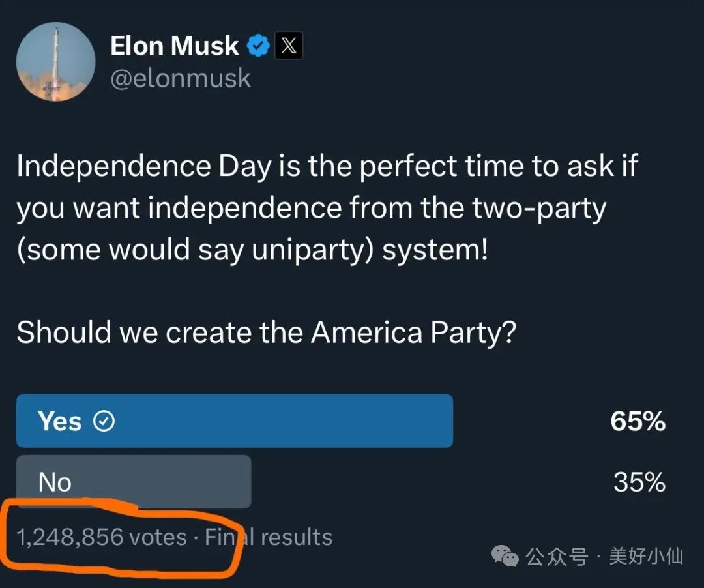Click the orange hand-drawn circle outline

[122, 537]
